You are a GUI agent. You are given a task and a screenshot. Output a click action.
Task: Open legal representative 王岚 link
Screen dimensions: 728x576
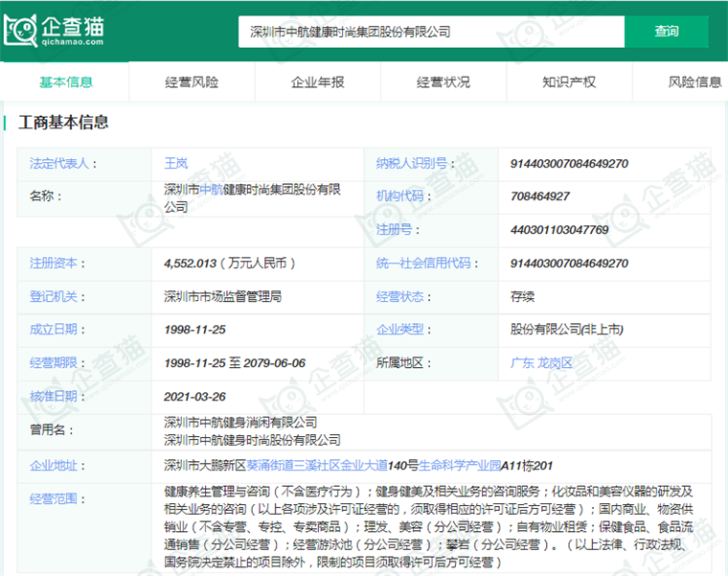pyautogui.click(x=176, y=164)
